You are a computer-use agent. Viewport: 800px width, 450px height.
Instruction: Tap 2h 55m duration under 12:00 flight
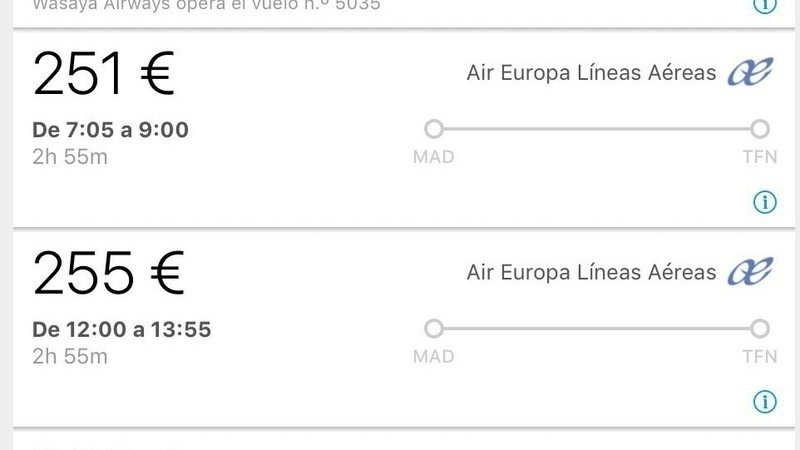(70, 356)
